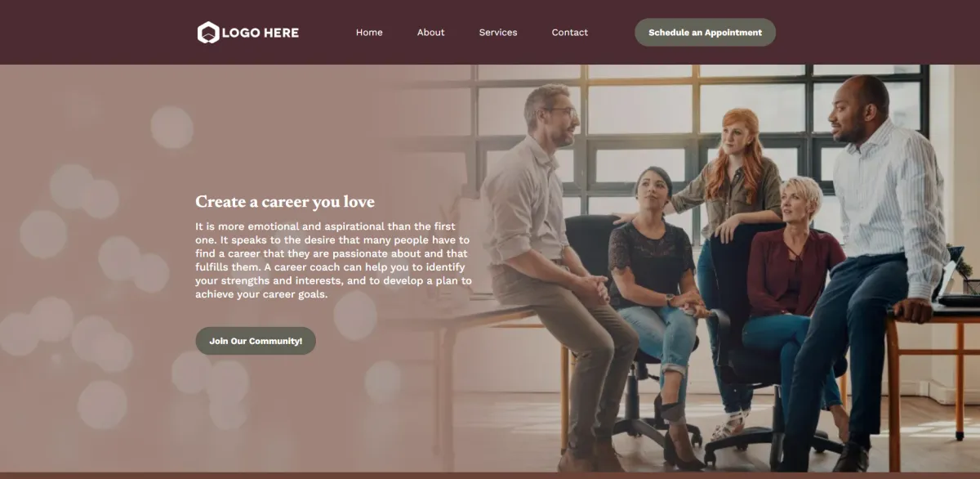Open the Home menu item
This screenshot has height=479, width=980.
369,33
